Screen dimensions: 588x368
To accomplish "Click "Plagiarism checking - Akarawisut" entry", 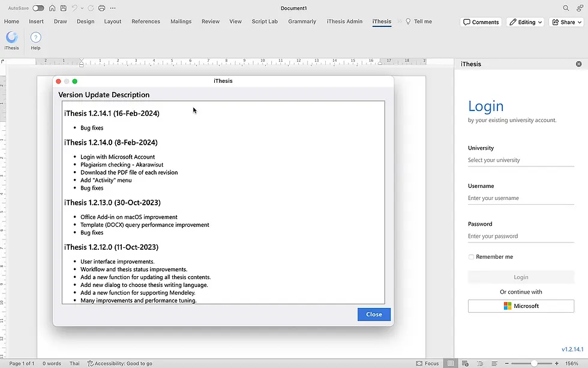I will point(122,164).
